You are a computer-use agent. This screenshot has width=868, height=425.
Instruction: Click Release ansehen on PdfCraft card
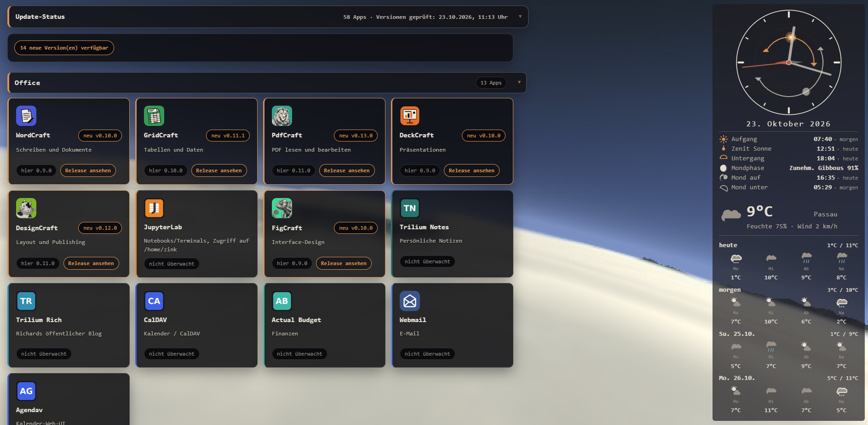[x=347, y=170]
